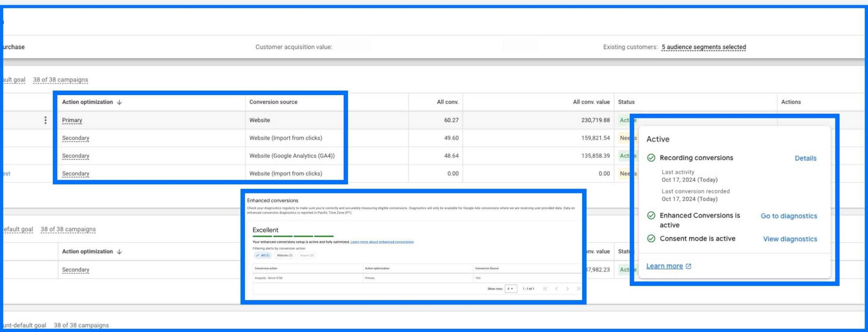Open Primary action optimization on the Website row
The height and width of the screenshot is (332, 868).
(x=72, y=120)
